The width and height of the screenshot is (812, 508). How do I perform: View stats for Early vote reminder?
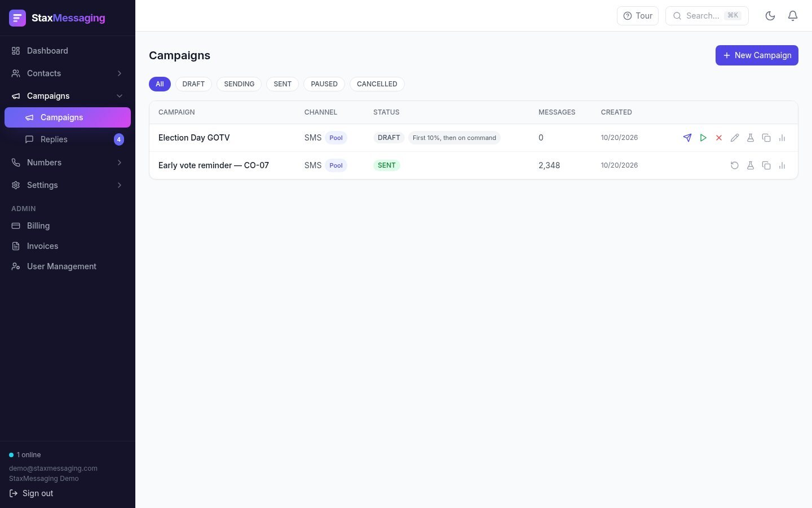pyautogui.click(x=782, y=165)
